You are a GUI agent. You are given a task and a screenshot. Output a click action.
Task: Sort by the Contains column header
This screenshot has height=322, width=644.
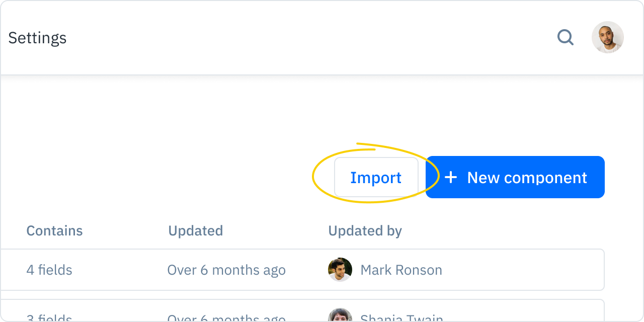54,230
